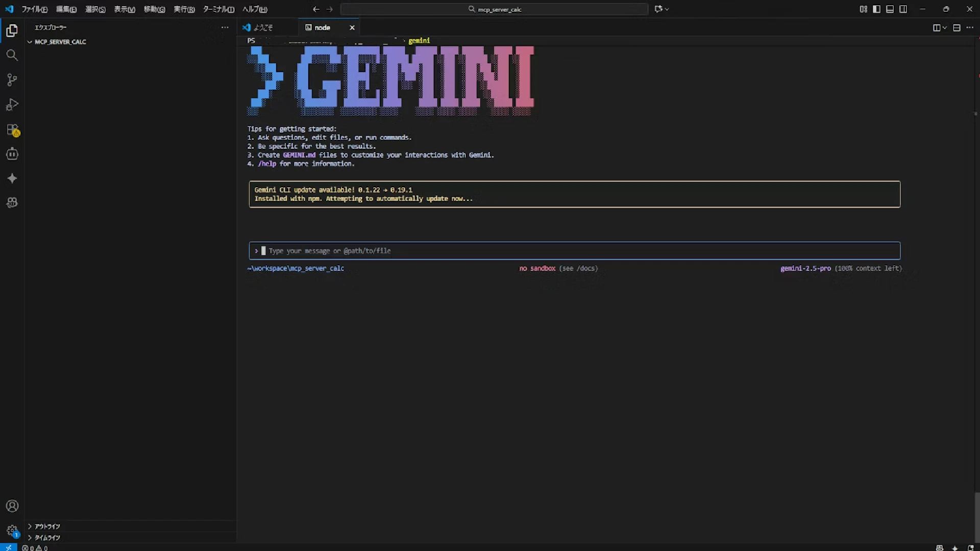Open the ヘルプ menu
Screen dimensions: 980x551
255,9
